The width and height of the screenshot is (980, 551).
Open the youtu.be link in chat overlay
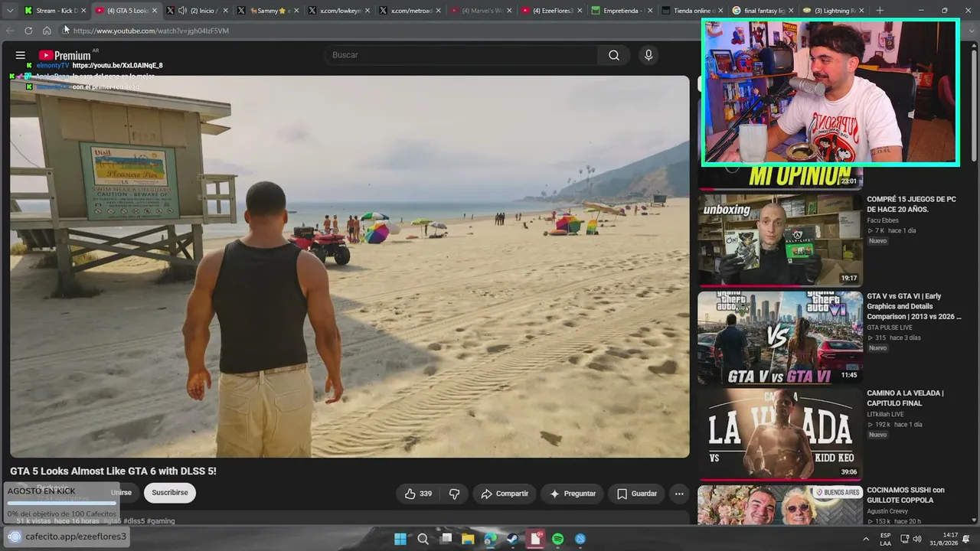[117, 66]
